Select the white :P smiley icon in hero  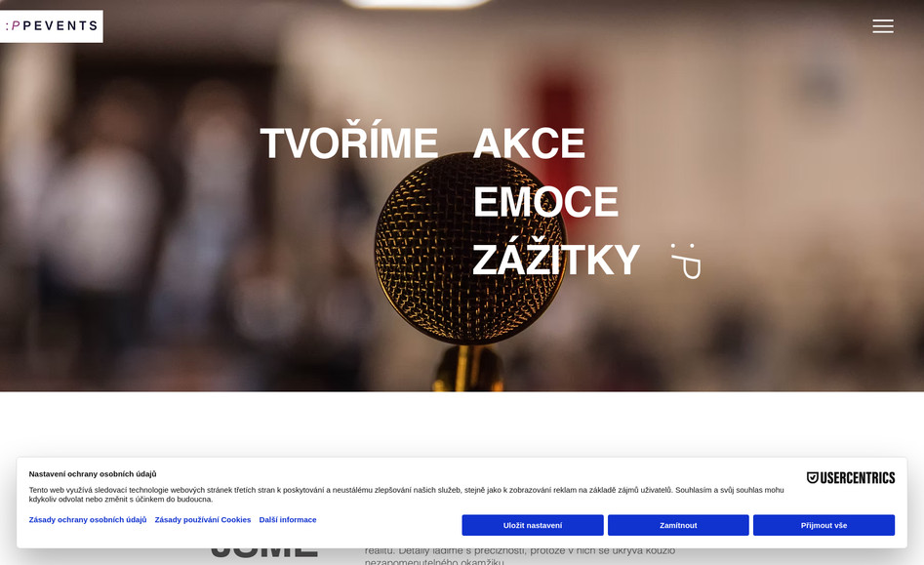[686, 260]
